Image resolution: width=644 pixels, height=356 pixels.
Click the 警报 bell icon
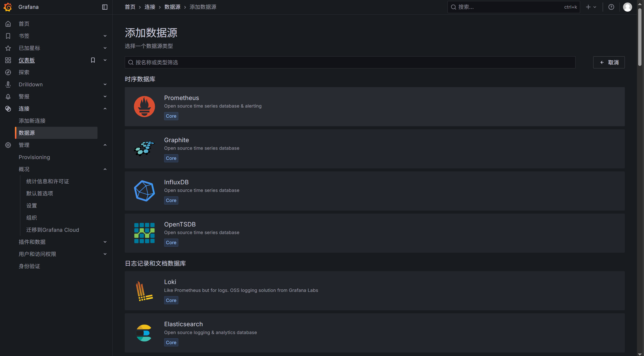pyautogui.click(x=8, y=96)
